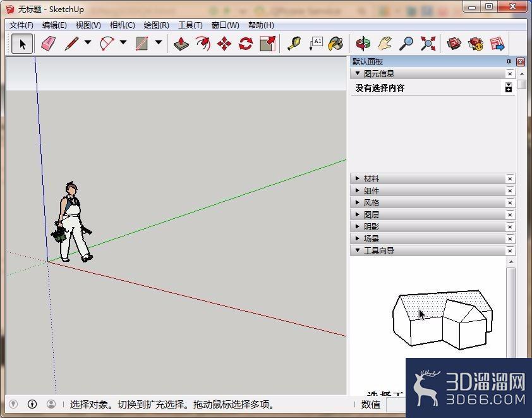This screenshot has width=532, height=418.
Task: Close the 默认面板 tray
Action: click(x=520, y=61)
